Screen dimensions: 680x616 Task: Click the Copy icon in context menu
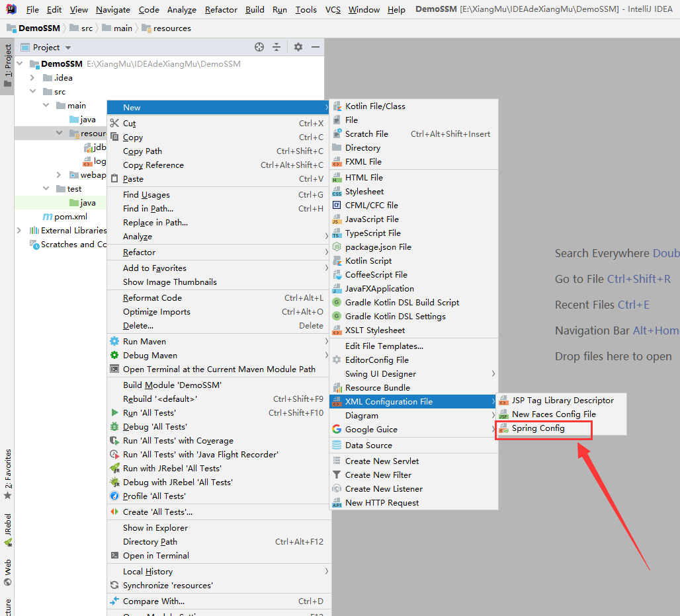pyautogui.click(x=114, y=137)
